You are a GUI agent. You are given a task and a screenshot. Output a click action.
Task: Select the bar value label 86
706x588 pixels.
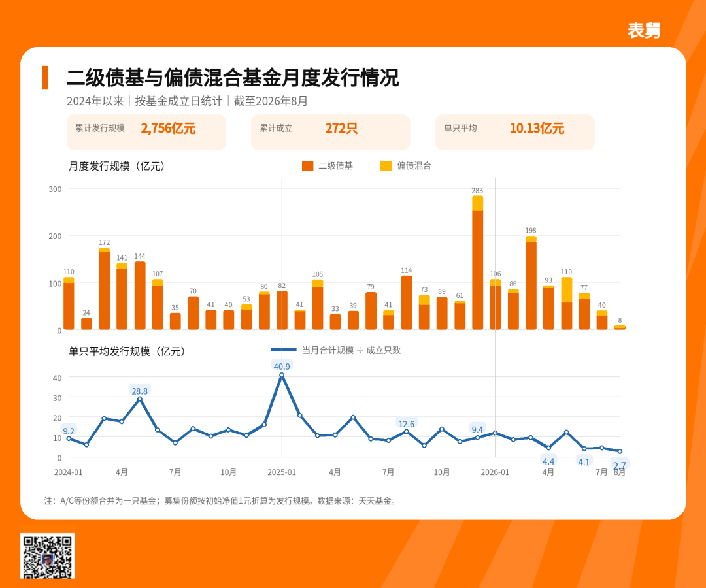tap(513, 284)
